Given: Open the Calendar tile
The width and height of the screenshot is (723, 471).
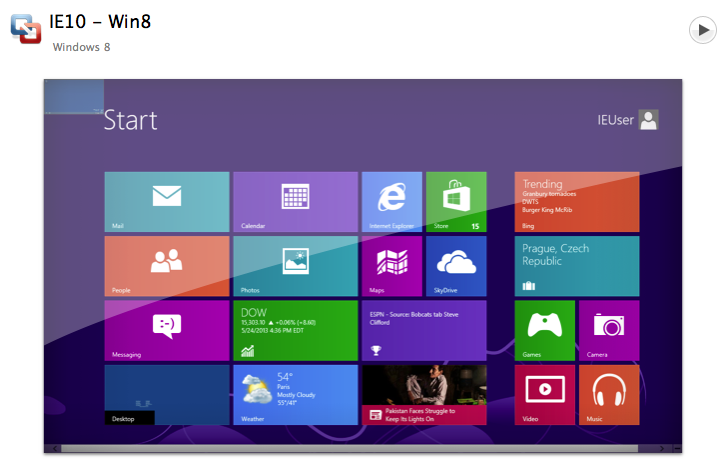Looking at the screenshot, I should (x=296, y=202).
